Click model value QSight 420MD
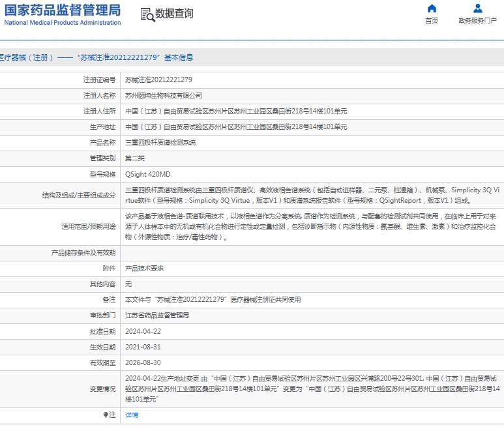Image resolution: width=504 pixels, height=427 pixels. point(148,174)
